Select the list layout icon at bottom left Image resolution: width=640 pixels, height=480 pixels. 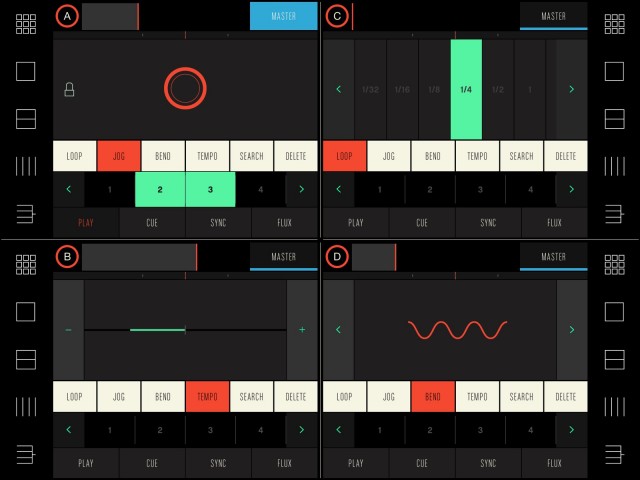click(26, 454)
